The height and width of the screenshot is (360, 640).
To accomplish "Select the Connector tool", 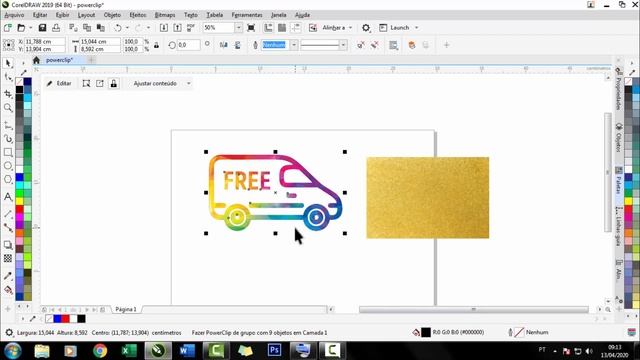I will point(8,228).
